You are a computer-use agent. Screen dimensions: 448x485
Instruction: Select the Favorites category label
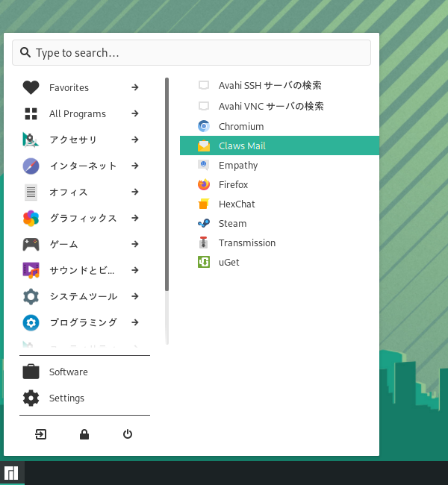click(x=69, y=88)
